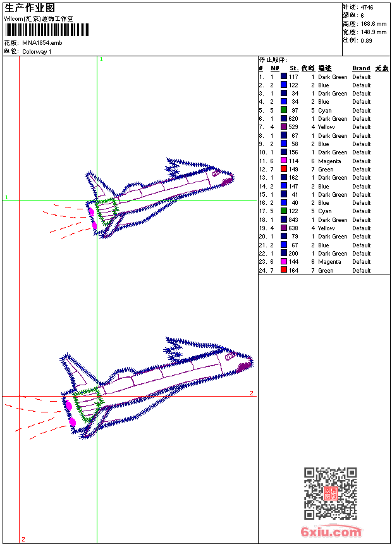Click the 生产作业图 title
Image resolution: width=392 pixels, height=544 pixels.
[x=30, y=8]
